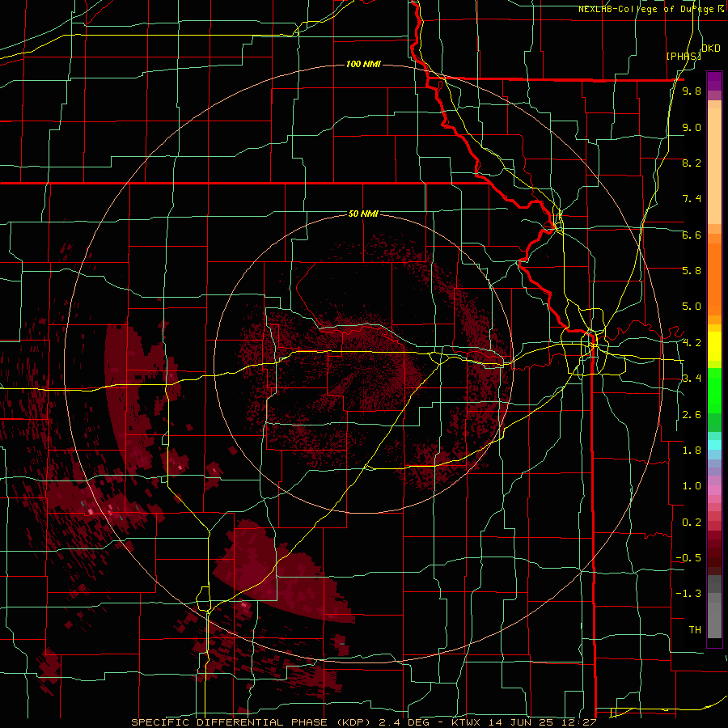Click the 100 NMI range ring label

click(363, 64)
